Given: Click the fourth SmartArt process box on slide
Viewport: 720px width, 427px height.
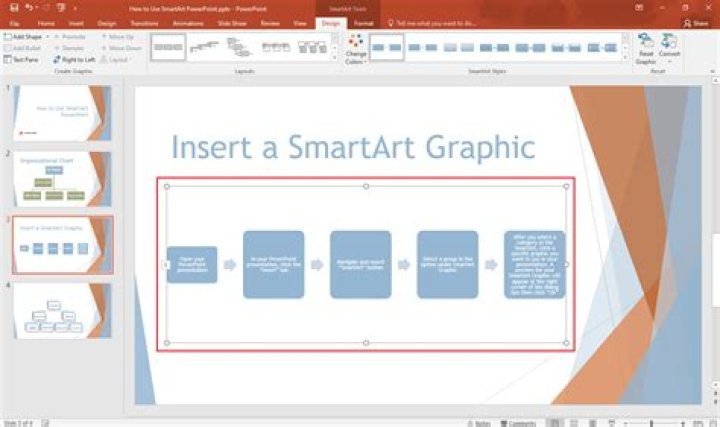Looking at the screenshot, I should (x=448, y=264).
